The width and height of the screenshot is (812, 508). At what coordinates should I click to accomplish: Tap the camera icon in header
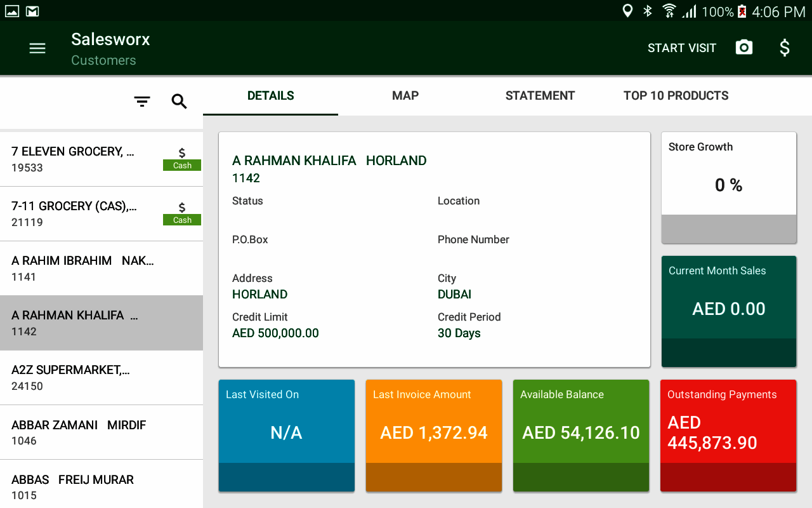click(743, 48)
